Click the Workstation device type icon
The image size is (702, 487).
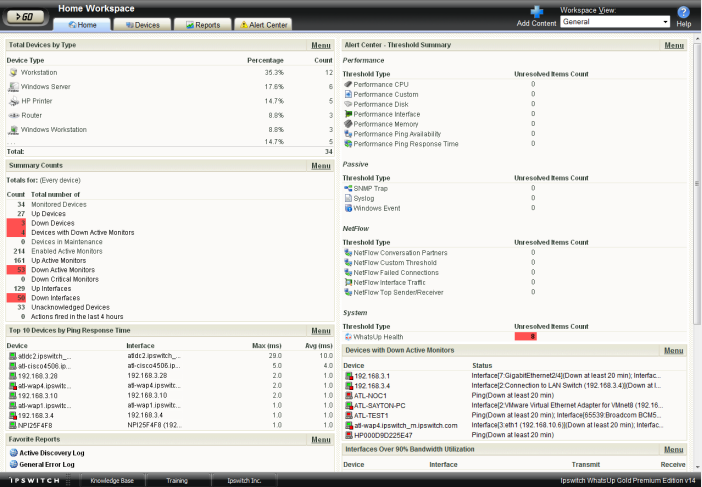click(13, 73)
